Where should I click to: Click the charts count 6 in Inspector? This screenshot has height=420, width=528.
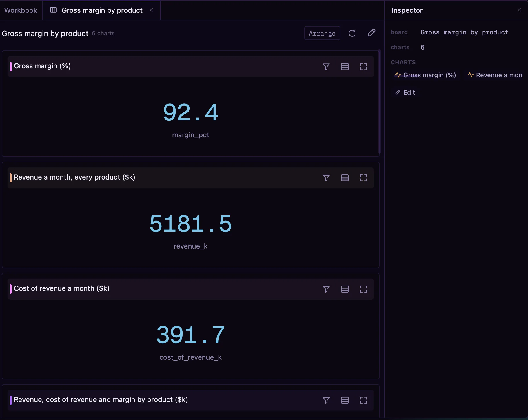[423, 48]
